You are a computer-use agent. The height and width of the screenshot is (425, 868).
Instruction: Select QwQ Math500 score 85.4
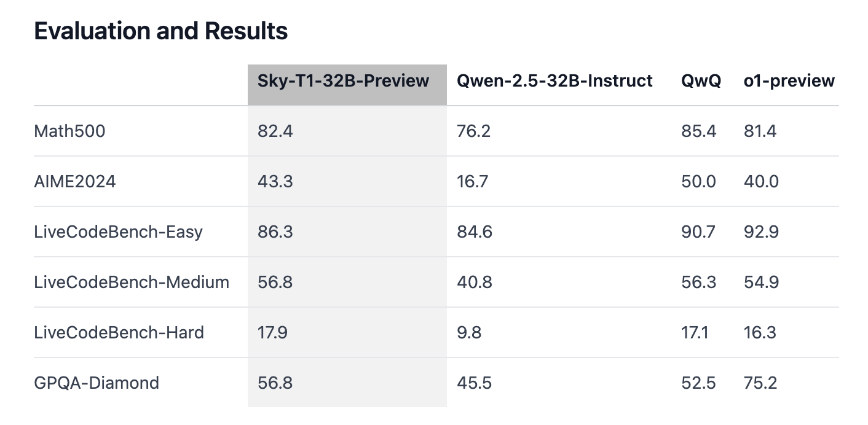point(699,131)
